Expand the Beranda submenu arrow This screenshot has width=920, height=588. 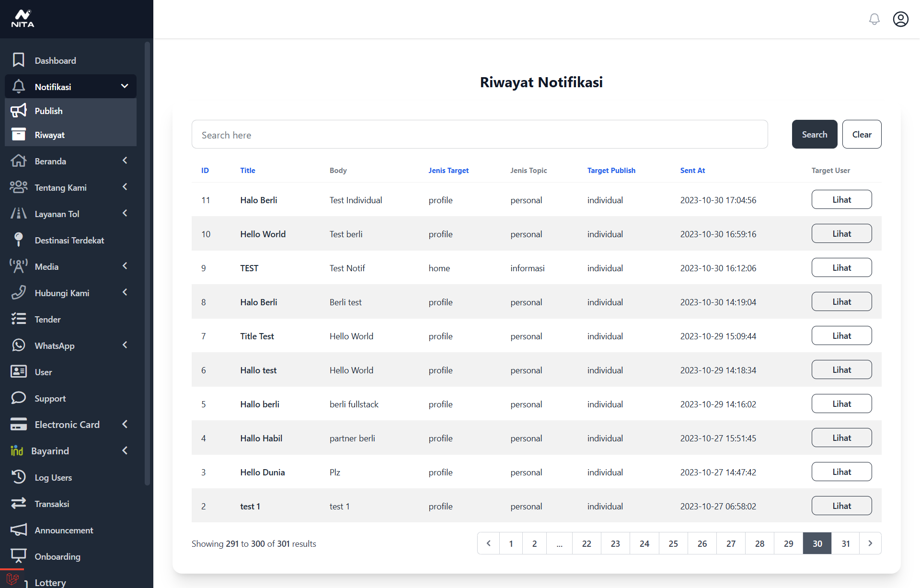[x=125, y=161]
